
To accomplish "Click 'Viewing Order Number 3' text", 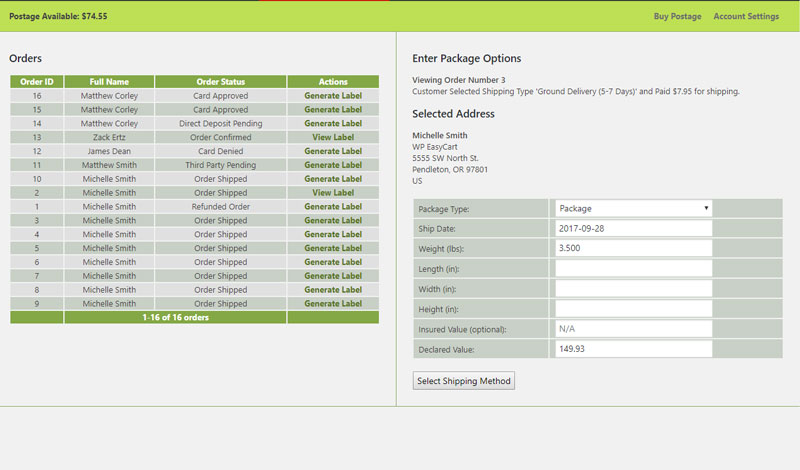I will tap(459, 80).
